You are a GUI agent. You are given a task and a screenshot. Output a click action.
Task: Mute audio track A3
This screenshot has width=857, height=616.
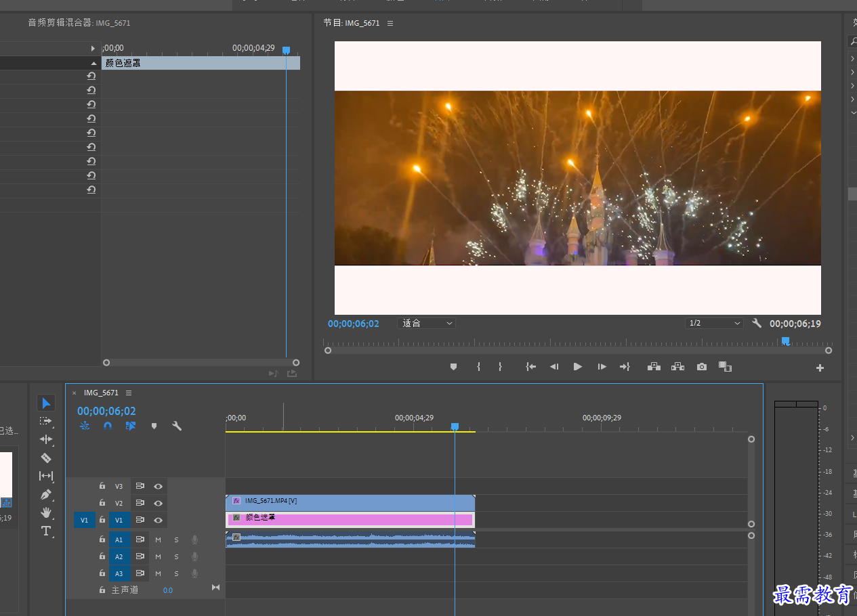(x=158, y=573)
